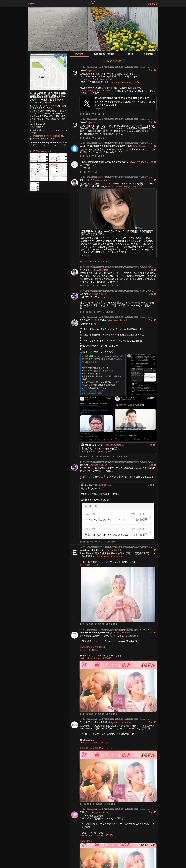The height and width of the screenshot is (868, 186).
Task: Click the calendar icon beside Joined February 2025
Action: point(31,139)
